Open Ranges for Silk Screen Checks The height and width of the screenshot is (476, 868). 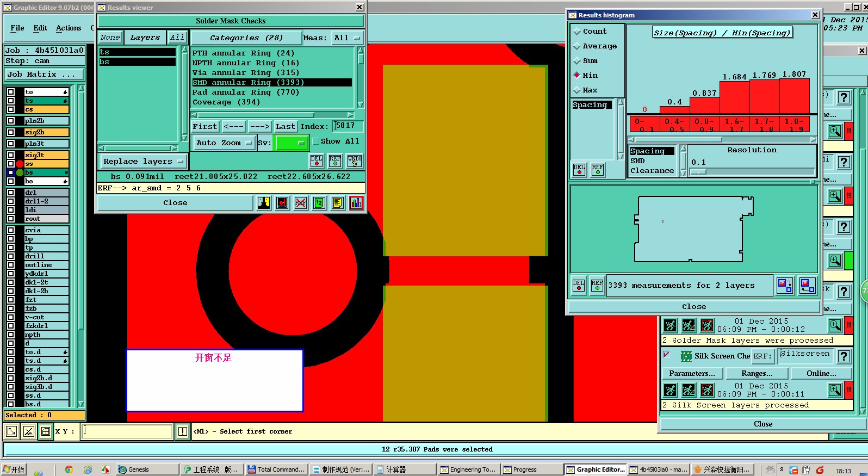tap(757, 373)
